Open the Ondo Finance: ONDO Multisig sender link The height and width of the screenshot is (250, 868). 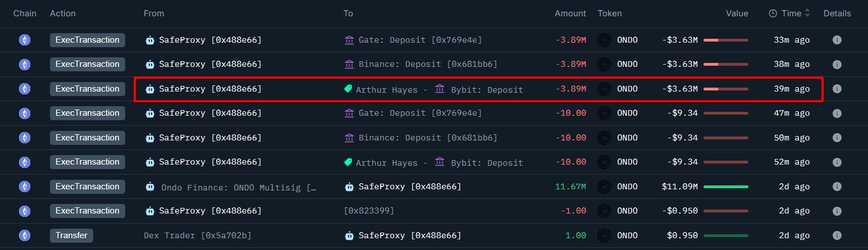pyautogui.click(x=239, y=187)
